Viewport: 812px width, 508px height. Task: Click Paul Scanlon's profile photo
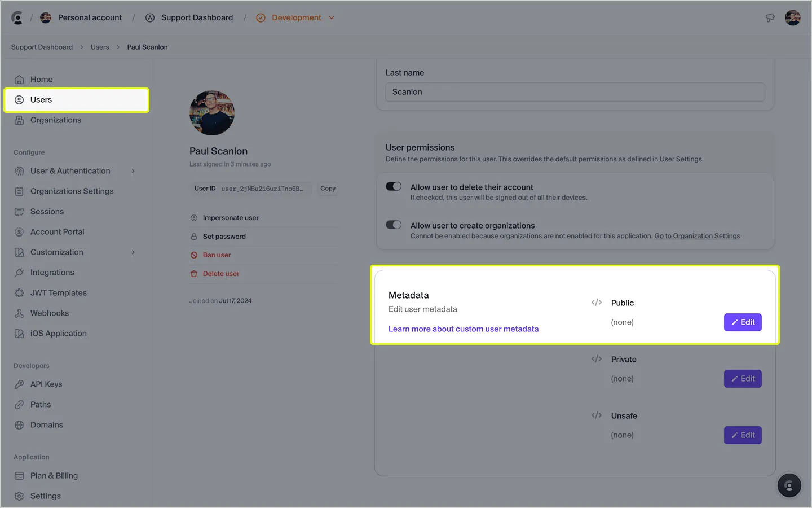click(x=212, y=113)
